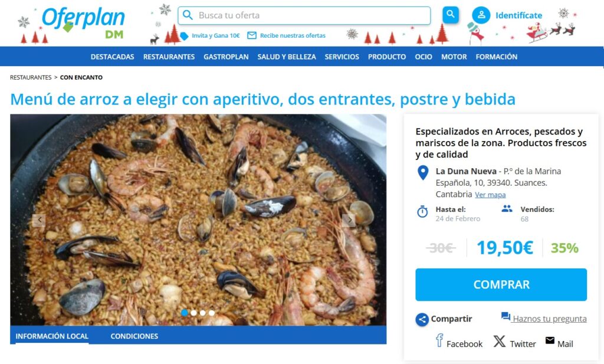Open the SALUD Y BELLEZA menu
Viewport: 604px width, 364px height.
click(x=287, y=57)
